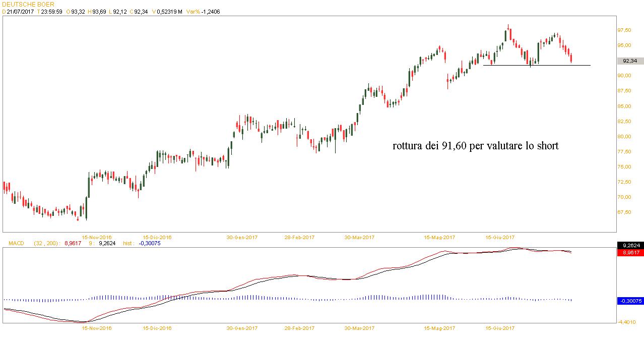Click the 15-Nov-2016 date under price chart

(x=97, y=237)
